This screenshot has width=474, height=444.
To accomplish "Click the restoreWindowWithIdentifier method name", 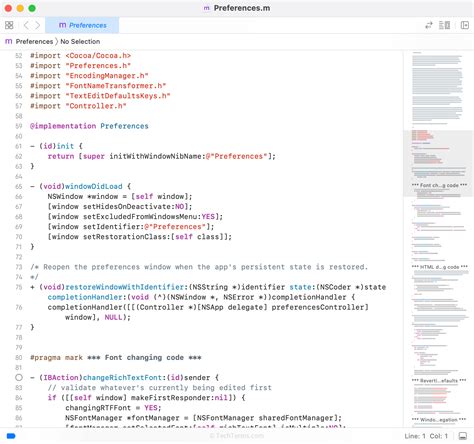I will tap(125, 287).
